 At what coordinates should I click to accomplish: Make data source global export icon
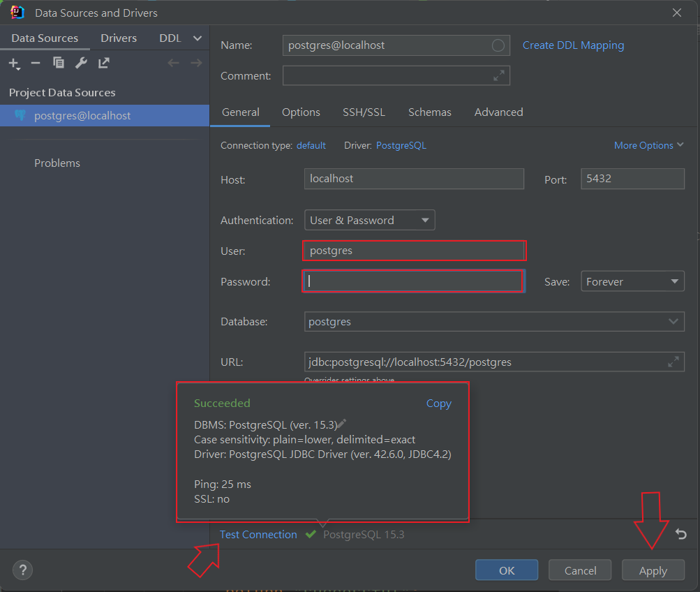coord(103,63)
